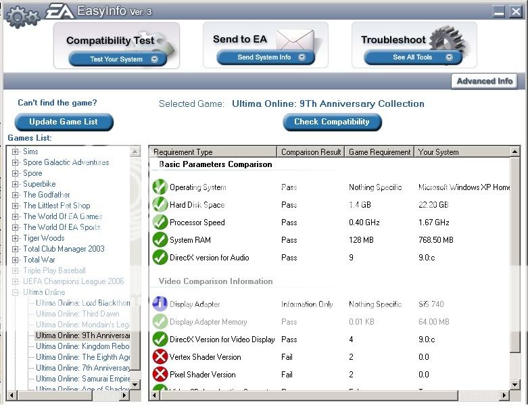Close the EasyInfo window
The image size is (528, 420).
(x=516, y=11)
